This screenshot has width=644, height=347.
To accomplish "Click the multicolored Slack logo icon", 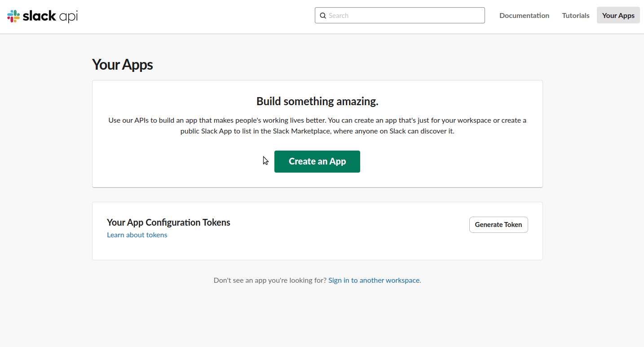I will pos(13,16).
